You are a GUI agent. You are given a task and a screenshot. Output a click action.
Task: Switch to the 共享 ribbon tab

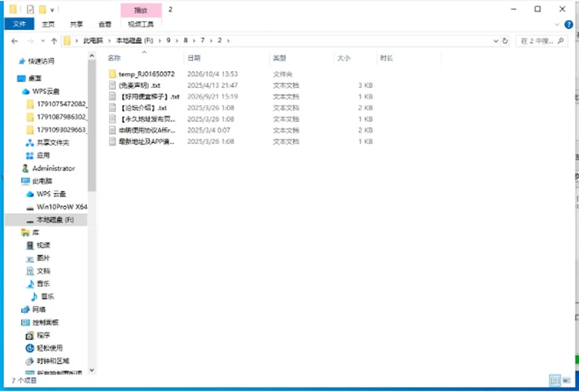[77, 24]
